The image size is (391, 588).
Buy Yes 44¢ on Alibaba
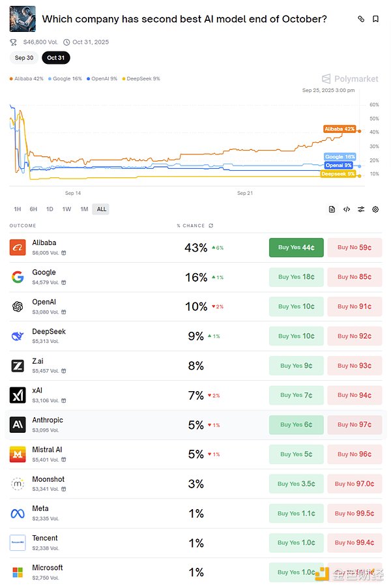coord(296,248)
